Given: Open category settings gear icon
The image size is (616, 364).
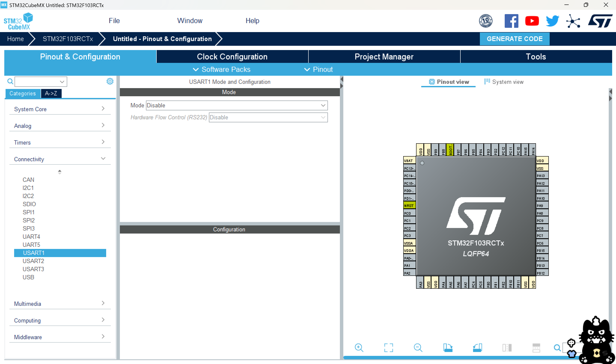Looking at the screenshot, I should click(x=110, y=81).
